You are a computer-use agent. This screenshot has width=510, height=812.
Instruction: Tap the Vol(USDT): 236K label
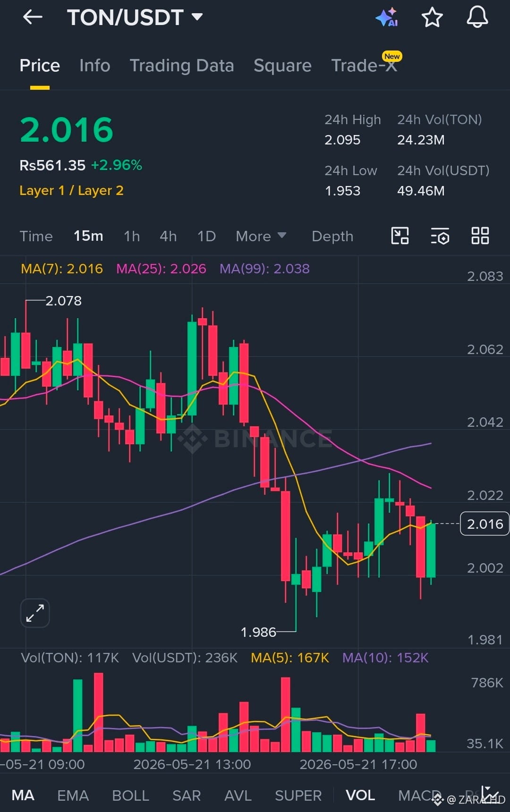[x=185, y=658]
